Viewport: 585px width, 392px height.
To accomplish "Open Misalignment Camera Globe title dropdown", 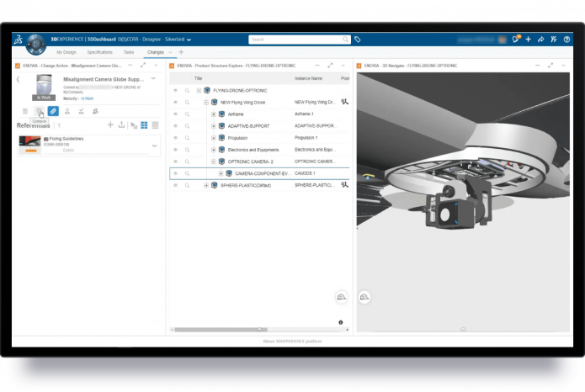I will (153, 79).
